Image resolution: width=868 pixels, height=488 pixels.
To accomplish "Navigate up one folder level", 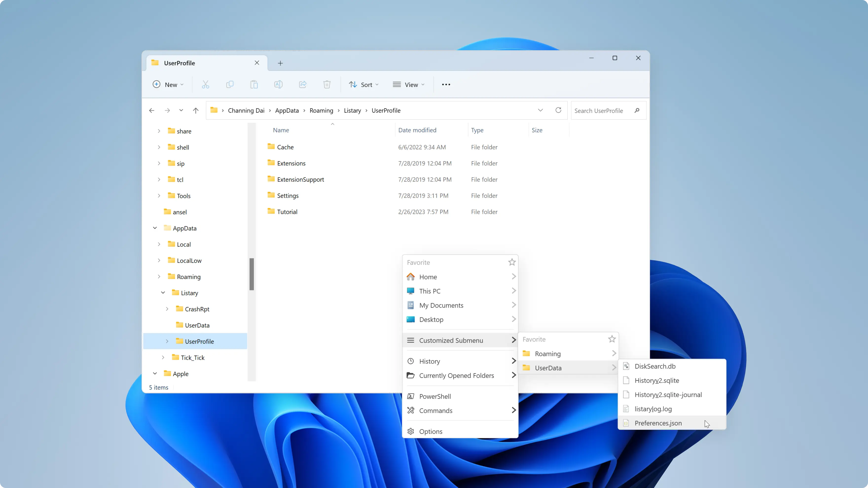I will pos(196,110).
